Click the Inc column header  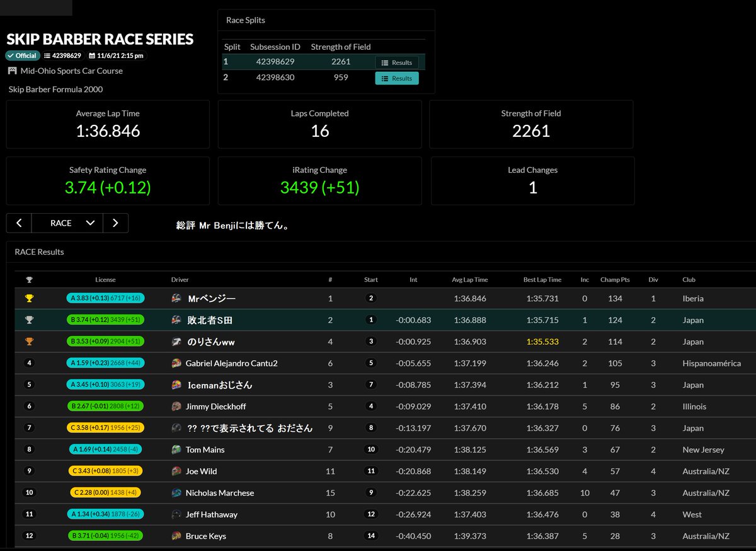tap(585, 280)
